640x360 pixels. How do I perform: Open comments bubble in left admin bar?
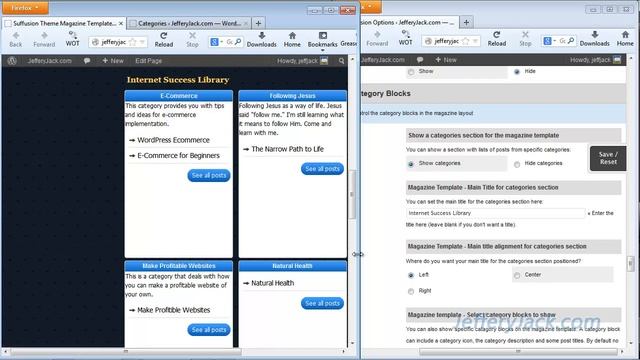(87, 61)
